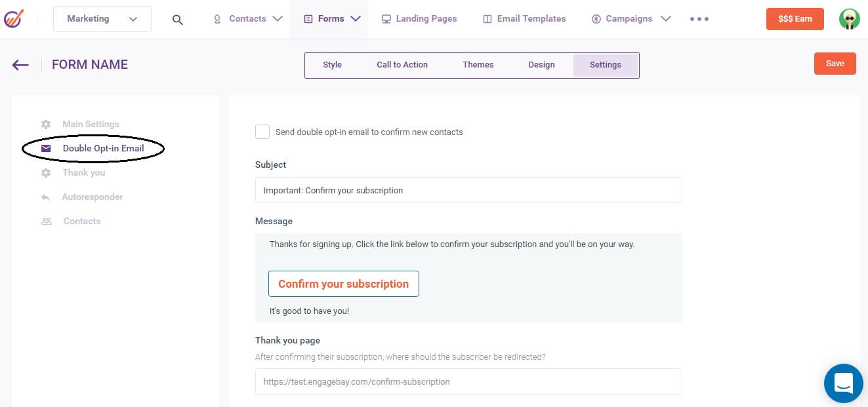Open the search icon in the top navigation
The width and height of the screenshot is (868, 407).
[177, 19]
